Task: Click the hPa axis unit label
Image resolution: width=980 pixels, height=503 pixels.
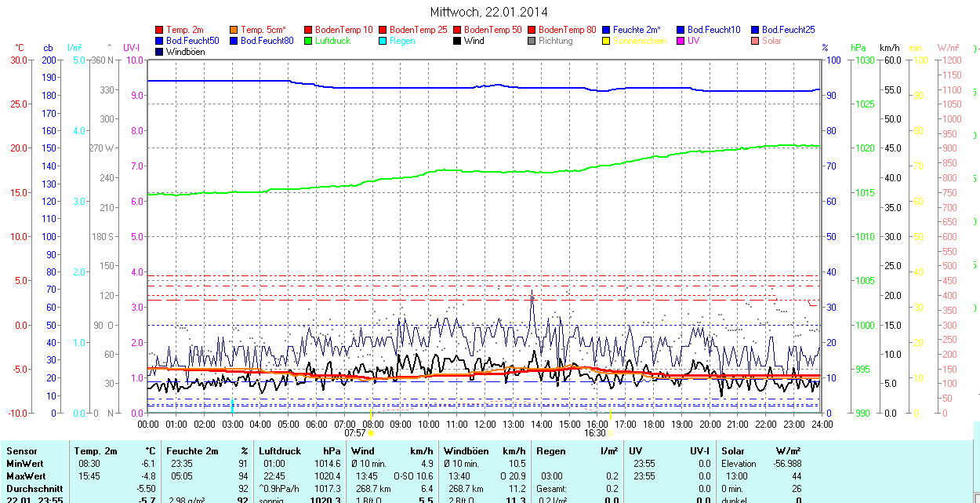Action: 858,48
